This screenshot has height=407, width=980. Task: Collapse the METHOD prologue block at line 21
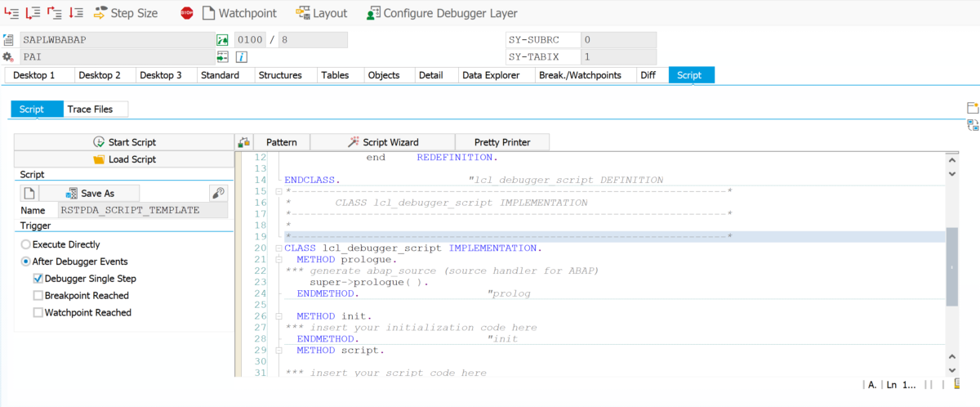click(279, 260)
